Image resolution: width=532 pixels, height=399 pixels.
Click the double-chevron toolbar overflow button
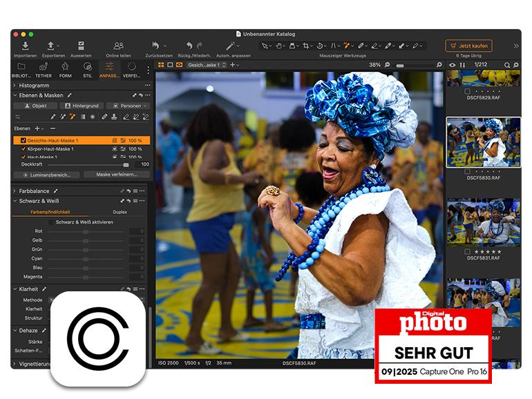(516, 46)
